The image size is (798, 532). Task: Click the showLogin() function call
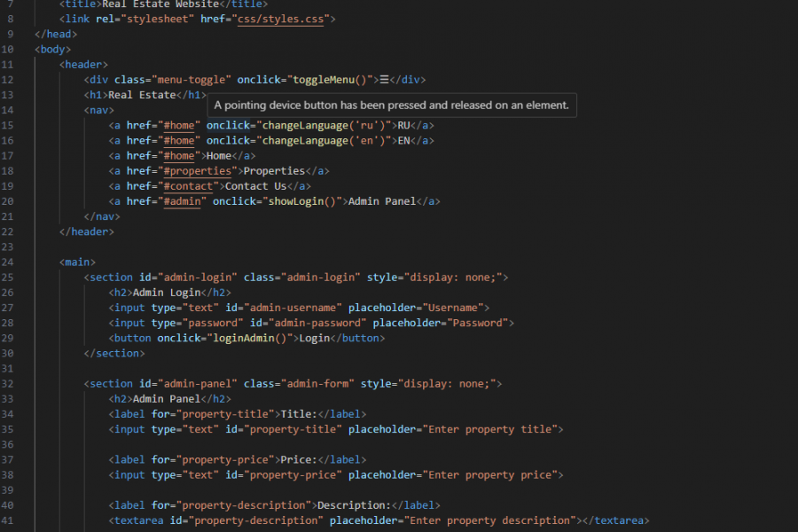[x=302, y=201]
